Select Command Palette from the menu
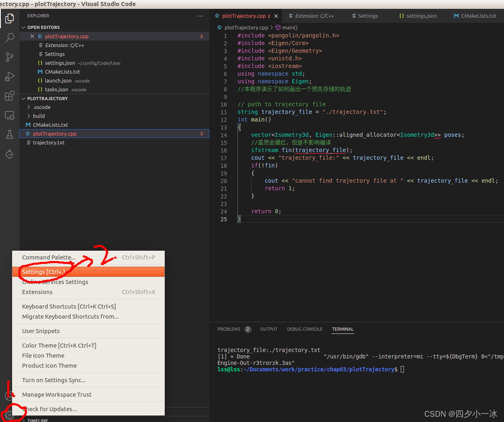504x422 pixels. pos(48,257)
